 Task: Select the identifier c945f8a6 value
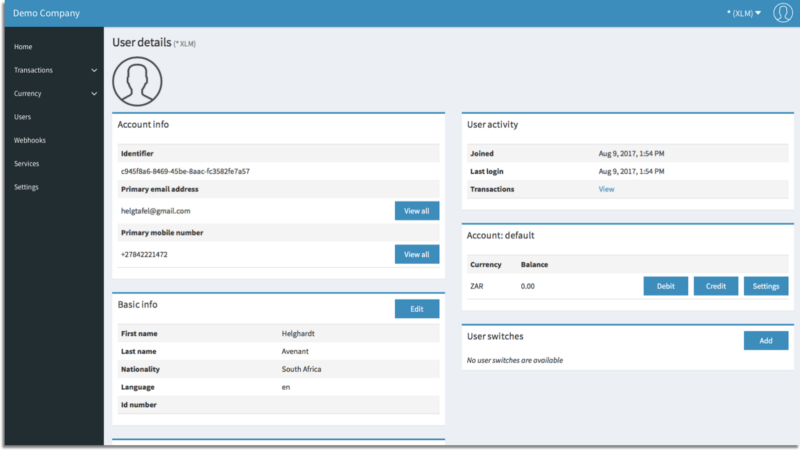(185, 171)
